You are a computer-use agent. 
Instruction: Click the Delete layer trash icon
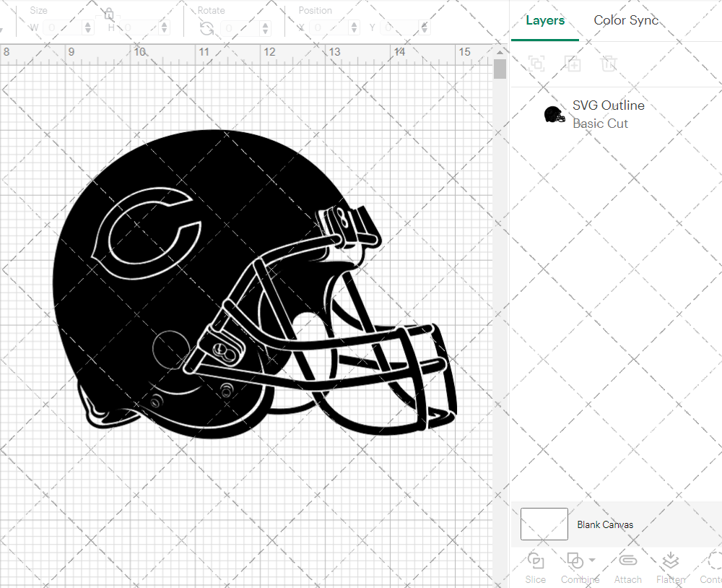(609, 63)
